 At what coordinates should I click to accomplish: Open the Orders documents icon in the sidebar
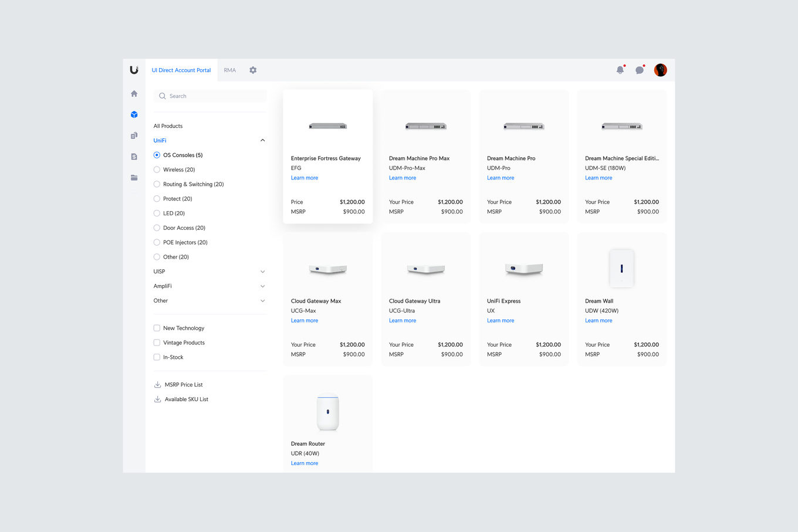point(134,135)
